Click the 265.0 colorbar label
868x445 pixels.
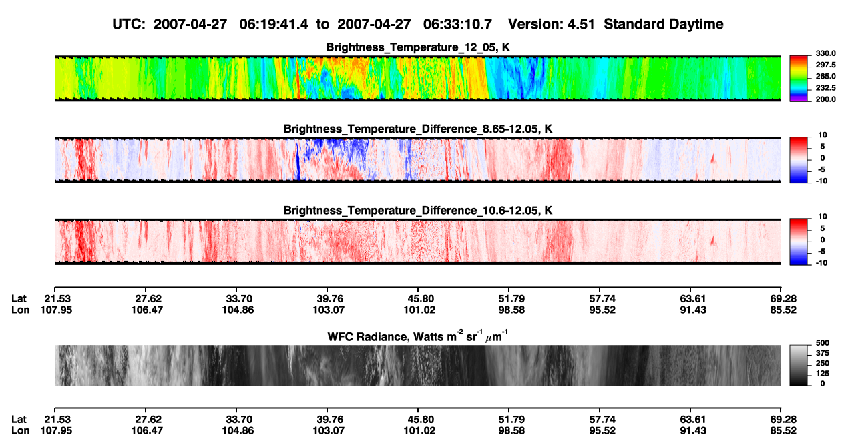coord(827,77)
